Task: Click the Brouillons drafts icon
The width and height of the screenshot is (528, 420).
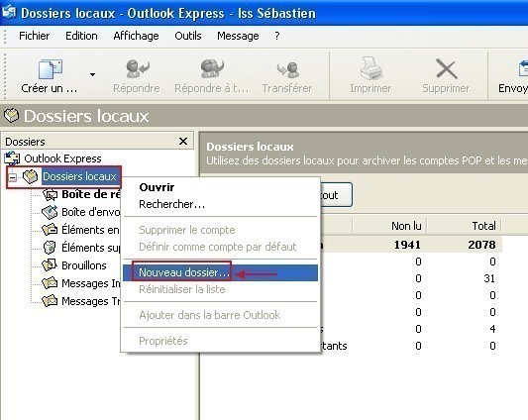Action: [50, 265]
